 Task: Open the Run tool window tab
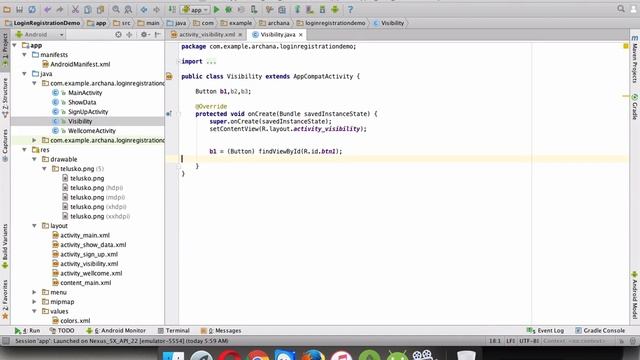tap(27, 331)
